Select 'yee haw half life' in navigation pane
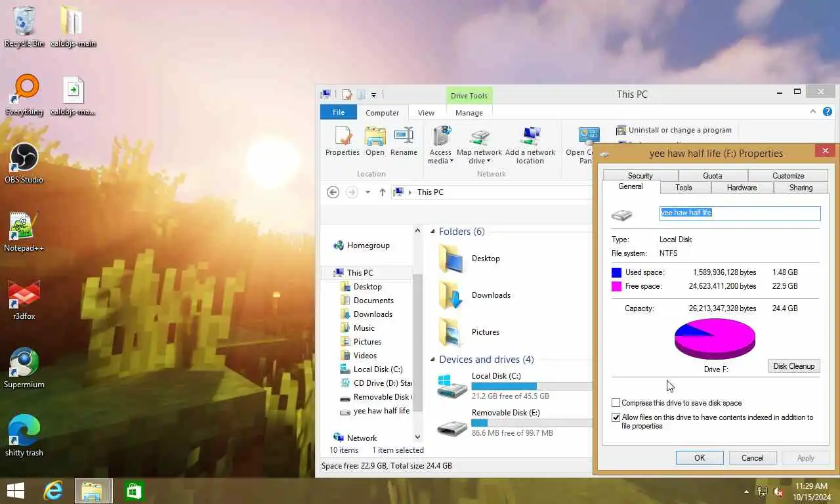This screenshot has width=840, height=504. click(x=375, y=411)
